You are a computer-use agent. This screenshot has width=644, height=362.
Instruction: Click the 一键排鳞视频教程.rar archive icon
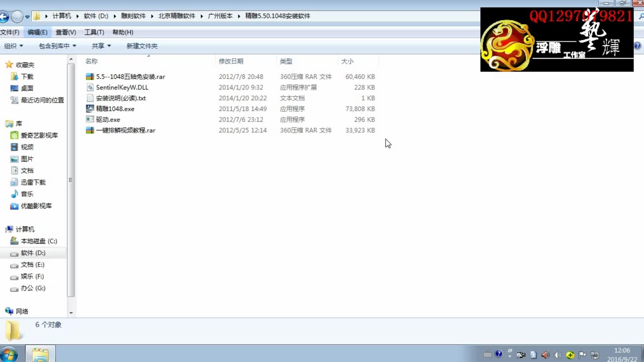[x=90, y=130]
